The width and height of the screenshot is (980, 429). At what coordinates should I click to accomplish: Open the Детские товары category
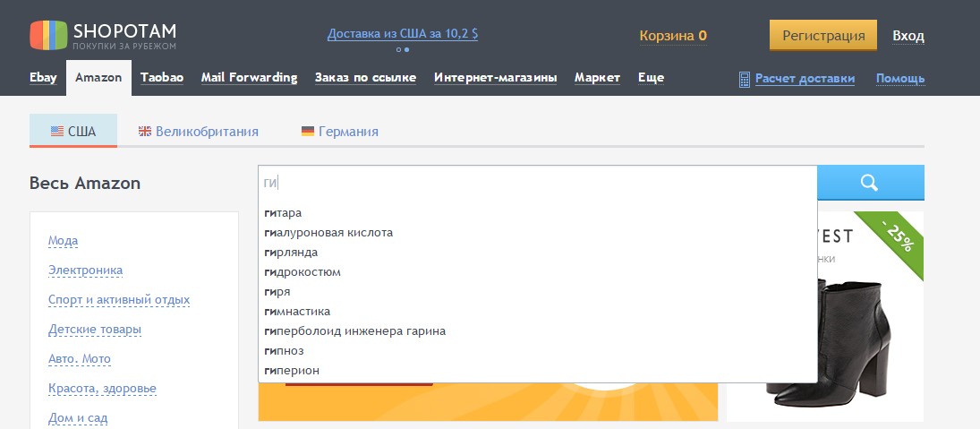tap(95, 330)
